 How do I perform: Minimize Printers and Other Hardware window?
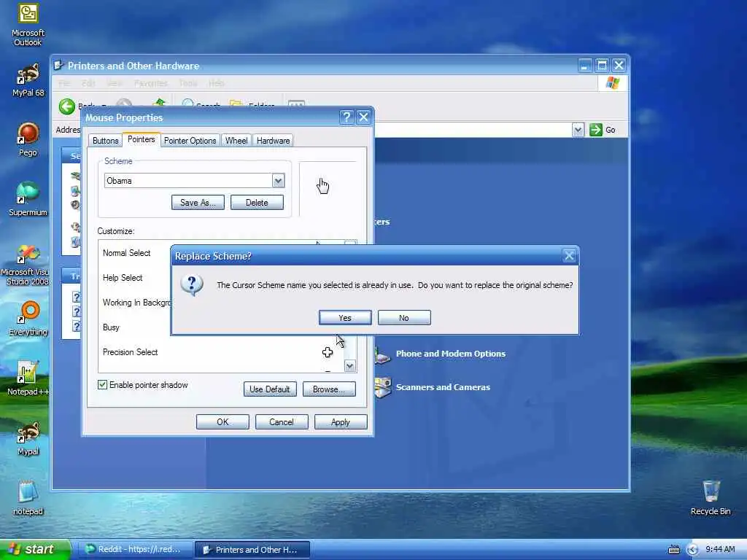click(x=585, y=65)
